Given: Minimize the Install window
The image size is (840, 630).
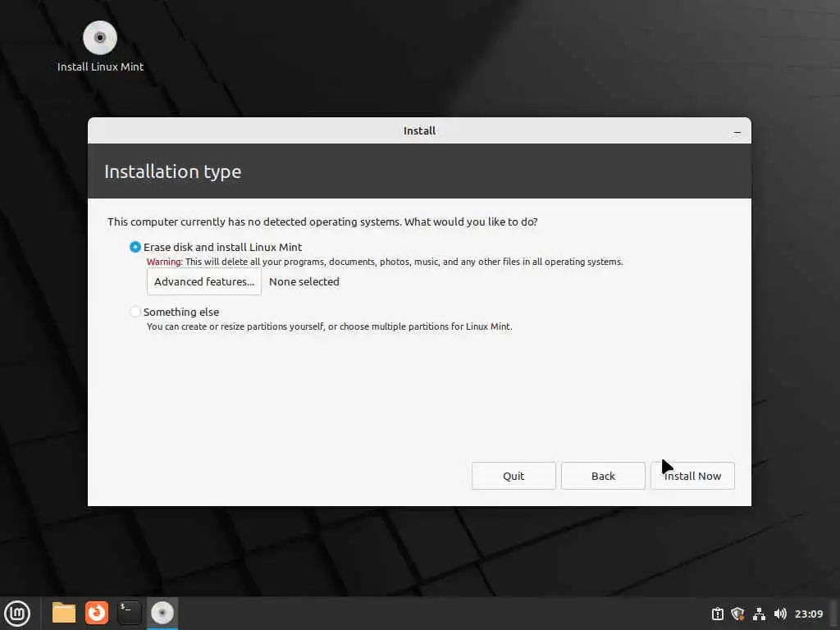Looking at the screenshot, I should [x=737, y=132].
